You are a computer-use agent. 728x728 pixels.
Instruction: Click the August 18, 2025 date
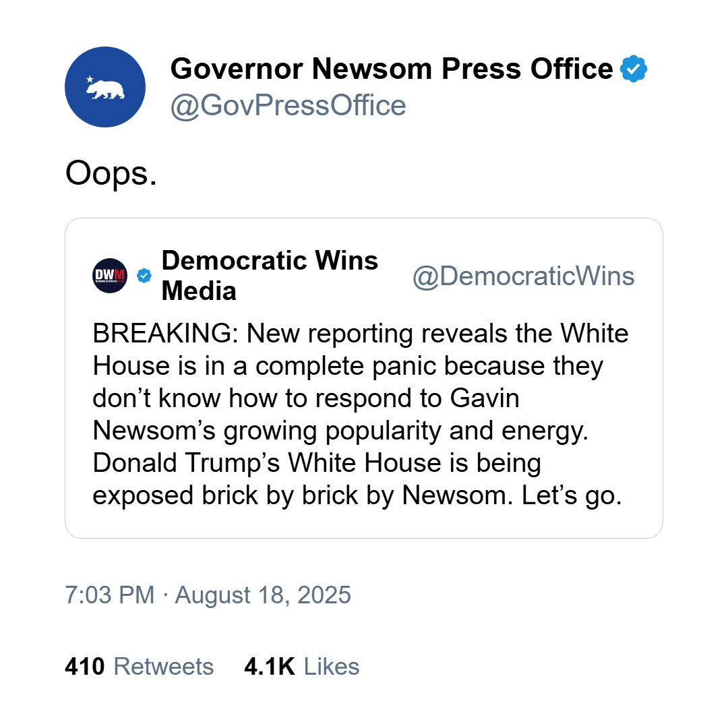[263, 595]
